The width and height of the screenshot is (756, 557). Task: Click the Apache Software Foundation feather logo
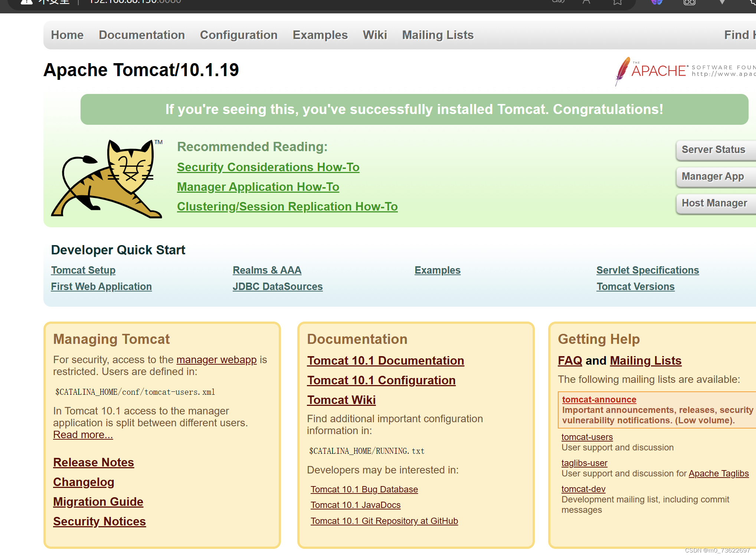(x=685, y=71)
